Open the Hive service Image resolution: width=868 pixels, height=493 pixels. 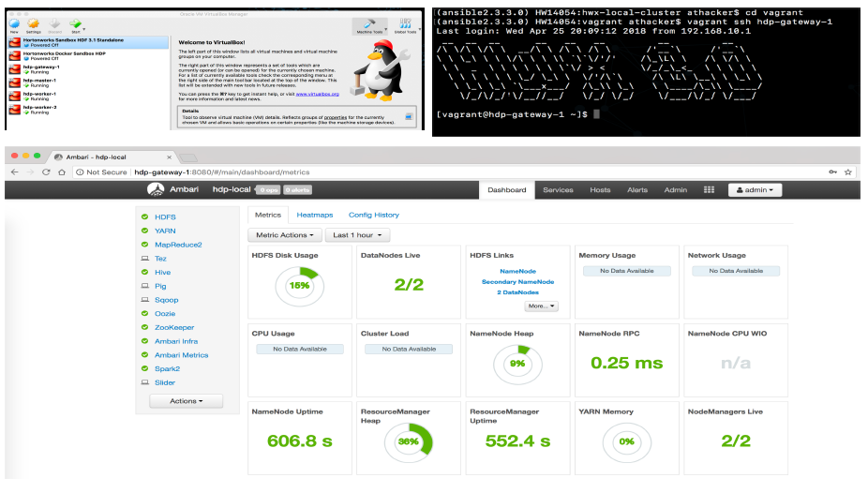point(163,272)
